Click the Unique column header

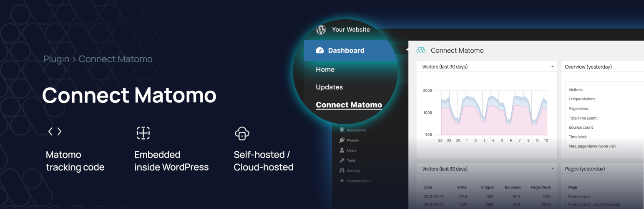pos(487,188)
